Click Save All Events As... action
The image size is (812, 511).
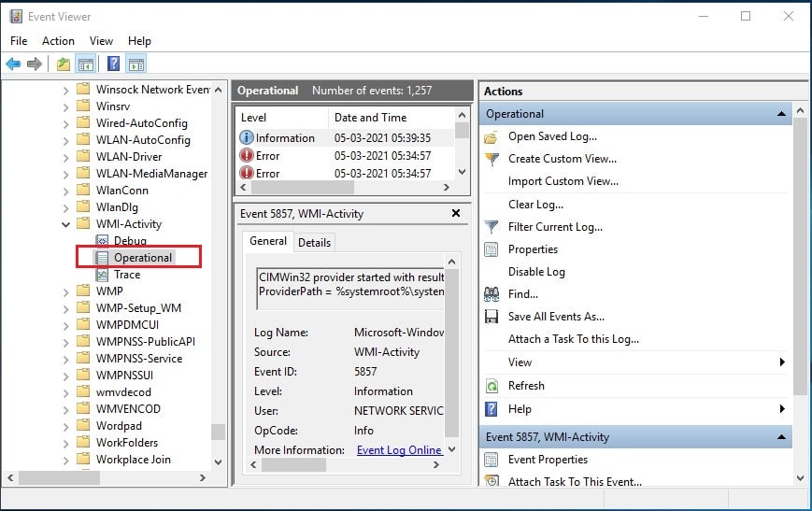coord(556,317)
